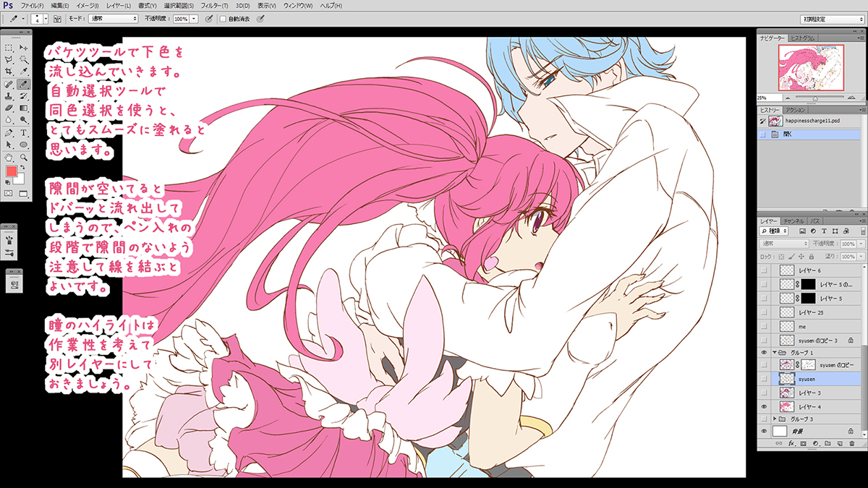Viewport: 868px width, 488px height.
Task: Select the Eraser tool
Action: coord(9,108)
